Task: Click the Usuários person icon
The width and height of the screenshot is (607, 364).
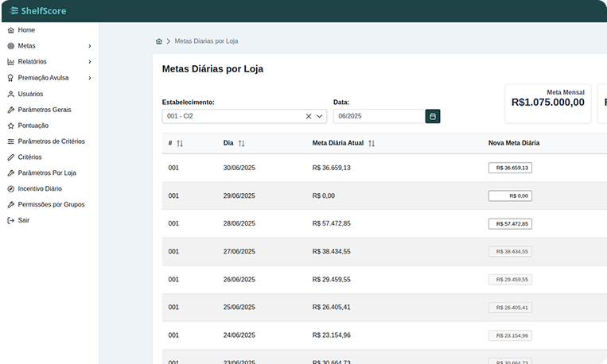Action: coord(10,94)
